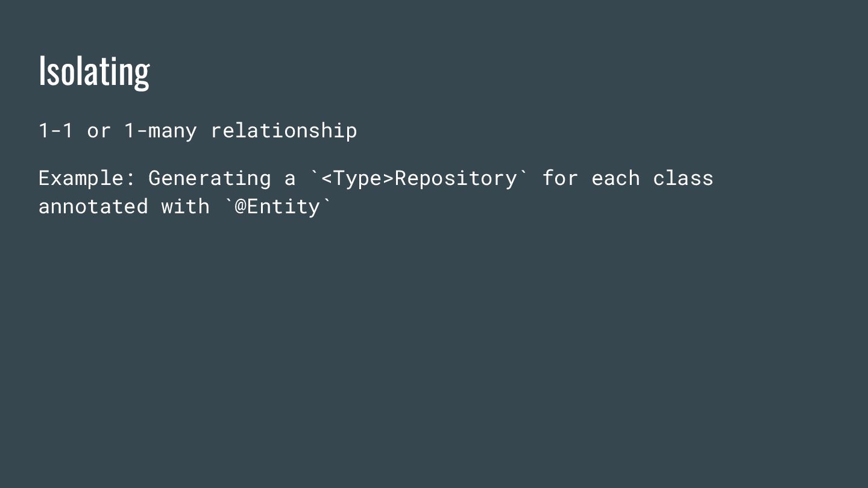This screenshot has height=488, width=868.
Task: Click the '1-1 or 1-many relationship' line
Action: tap(197, 130)
